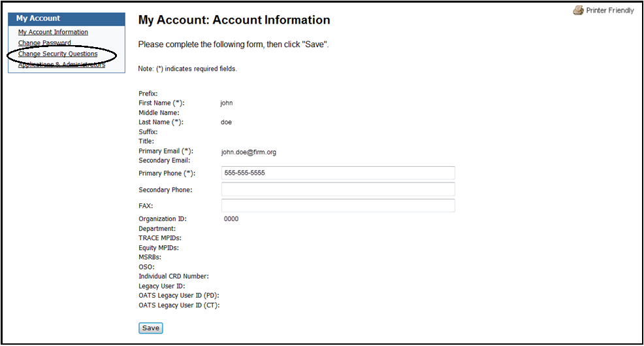
Task: Click the Primary Phone input field
Action: [x=338, y=173]
